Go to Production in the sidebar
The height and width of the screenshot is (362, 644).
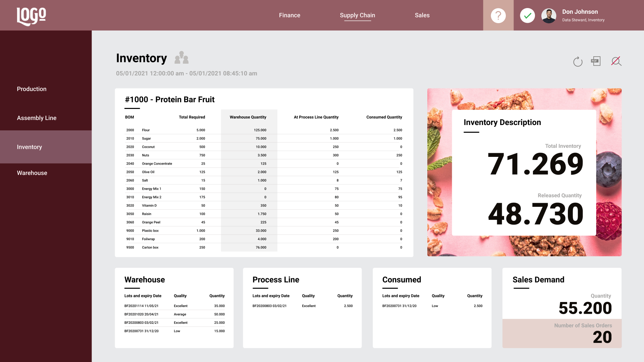pos(32,89)
